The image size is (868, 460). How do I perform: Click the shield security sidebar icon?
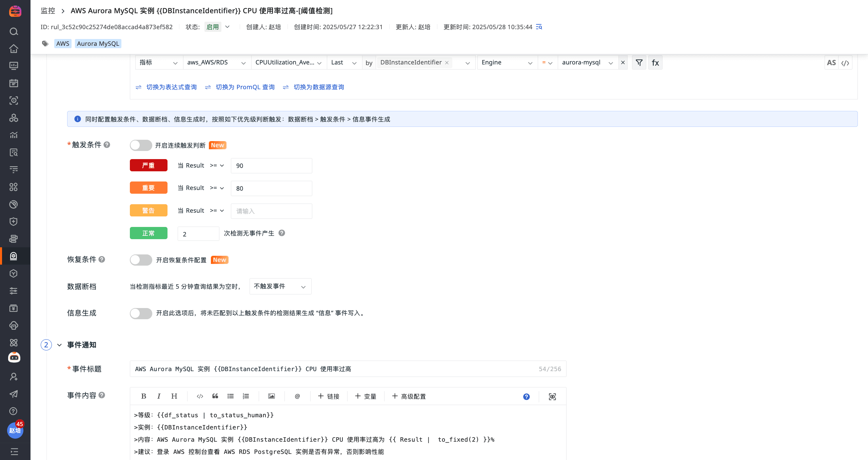point(14,222)
